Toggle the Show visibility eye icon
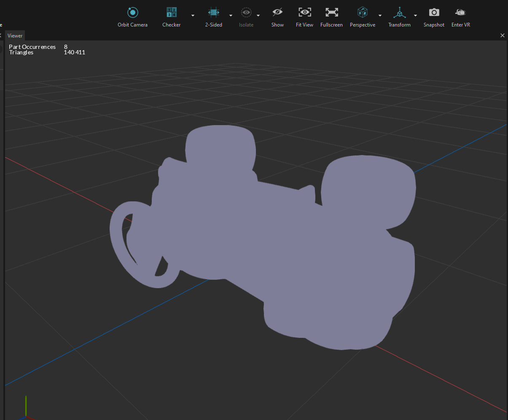 pyautogui.click(x=277, y=13)
